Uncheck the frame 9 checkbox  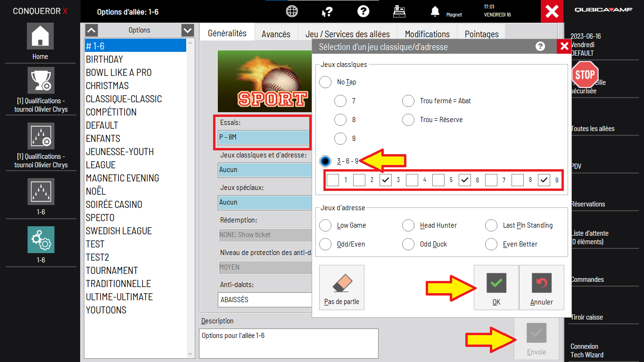coord(544,180)
